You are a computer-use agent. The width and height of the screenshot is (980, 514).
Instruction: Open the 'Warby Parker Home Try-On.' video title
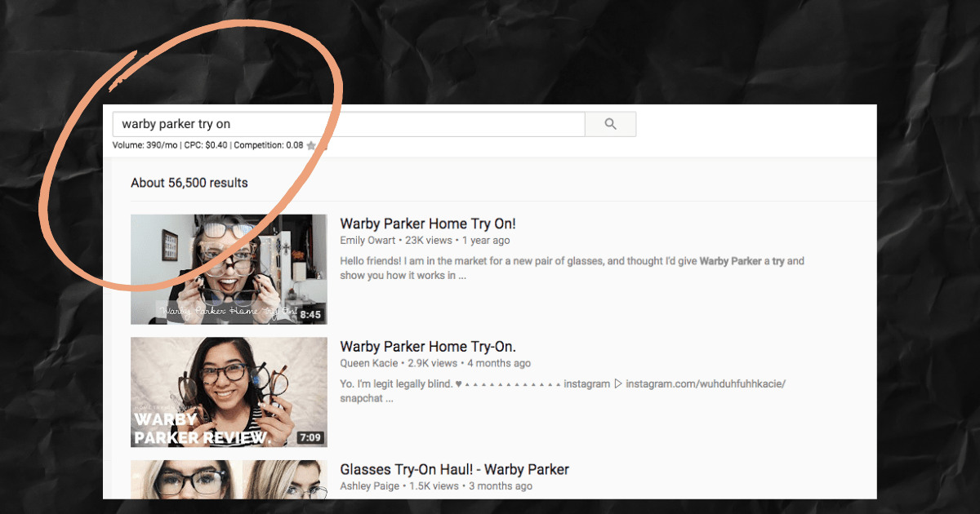tap(428, 346)
